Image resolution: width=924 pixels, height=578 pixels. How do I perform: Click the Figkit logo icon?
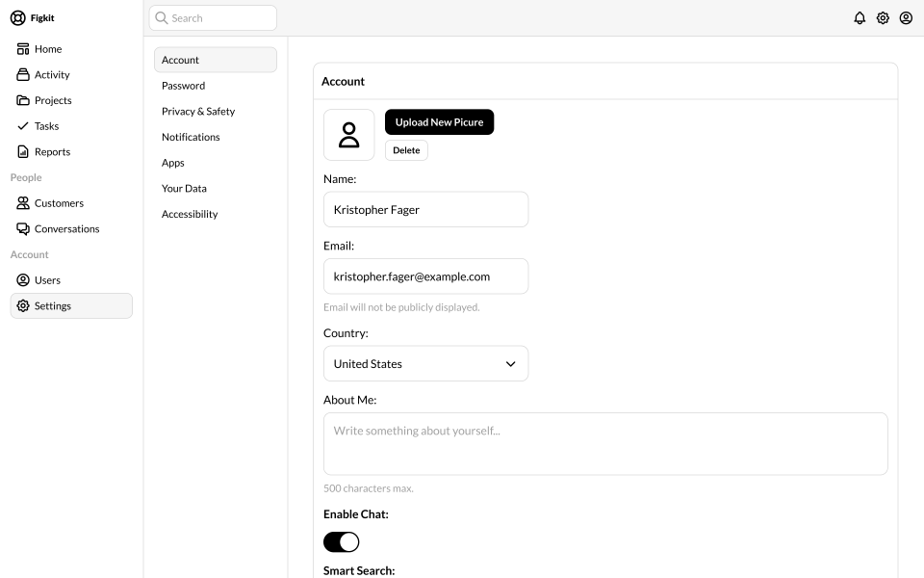coord(18,18)
